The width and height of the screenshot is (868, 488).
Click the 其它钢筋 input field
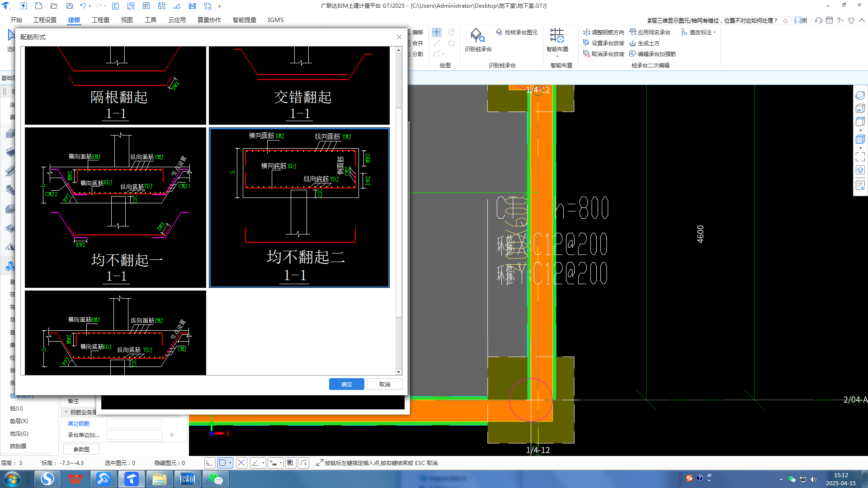tap(134, 423)
